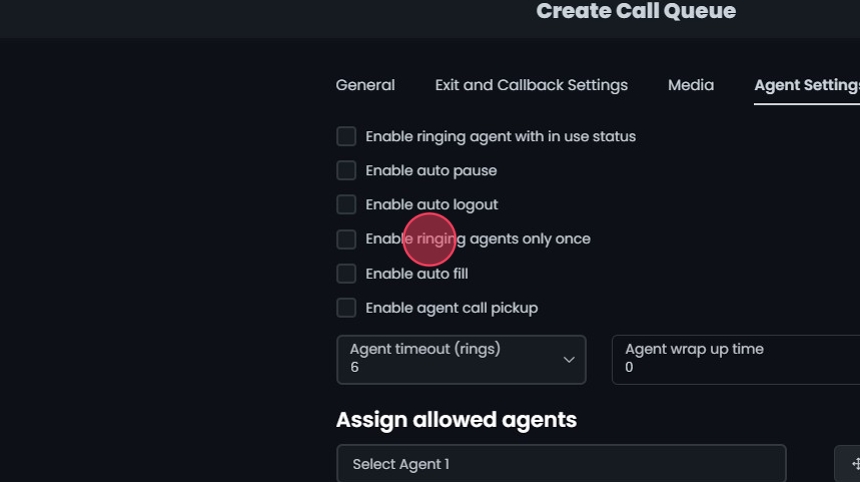
Task: Check the Enable auto logout box
Action: pos(346,205)
